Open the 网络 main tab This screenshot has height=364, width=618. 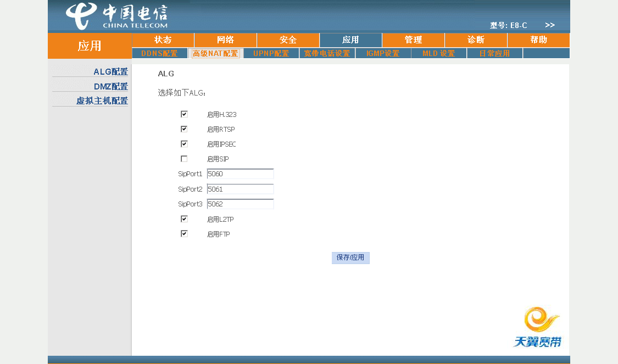point(225,40)
